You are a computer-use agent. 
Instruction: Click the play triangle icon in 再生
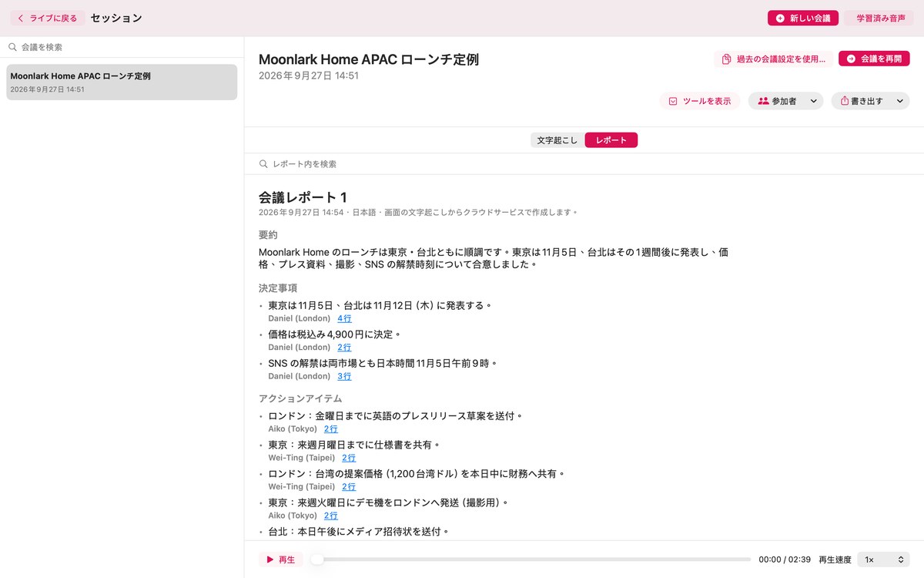click(270, 560)
